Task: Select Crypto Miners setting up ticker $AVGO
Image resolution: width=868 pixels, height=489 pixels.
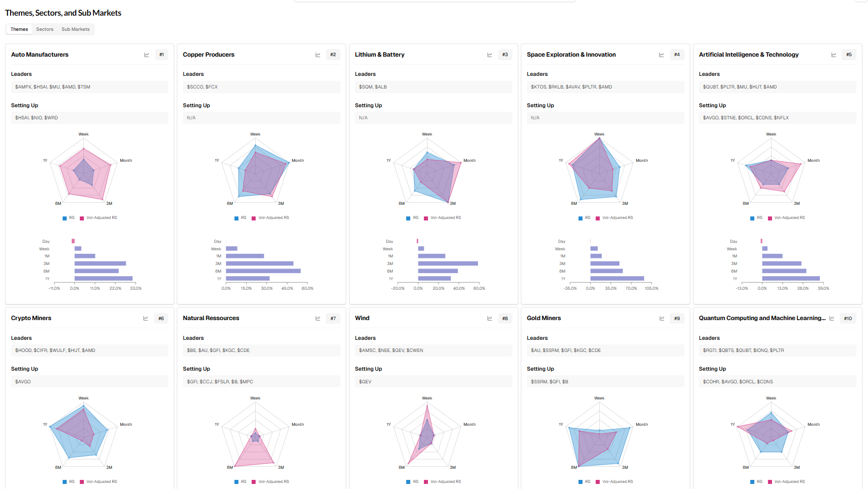Action: (89, 382)
